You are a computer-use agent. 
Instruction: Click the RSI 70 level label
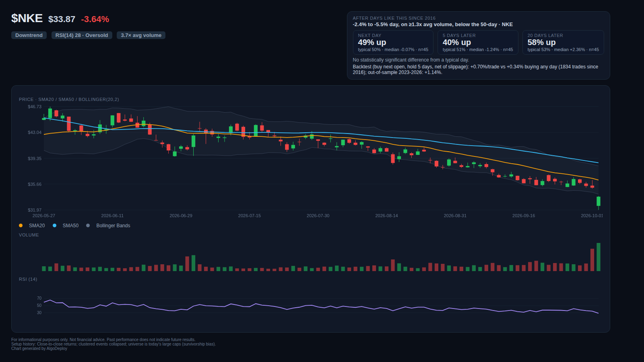click(39, 298)
